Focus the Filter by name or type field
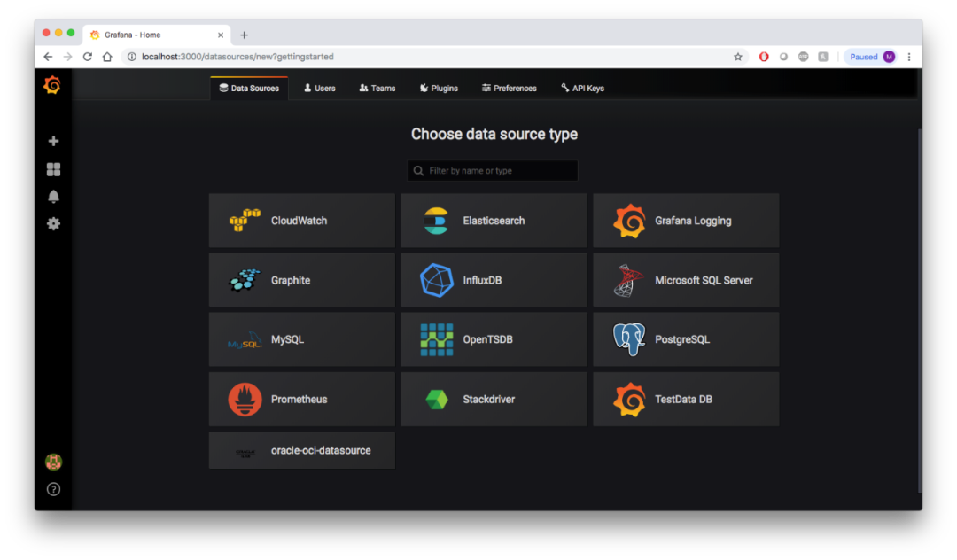The height and width of the screenshot is (560, 957). [x=493, y=171]
